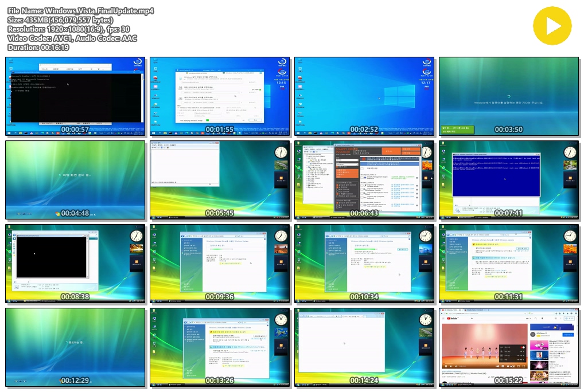Viewport: 584px width, 392px height.
Task: Pick the thumbnail labeled 00:10:34
Action: tap(364, 264)
